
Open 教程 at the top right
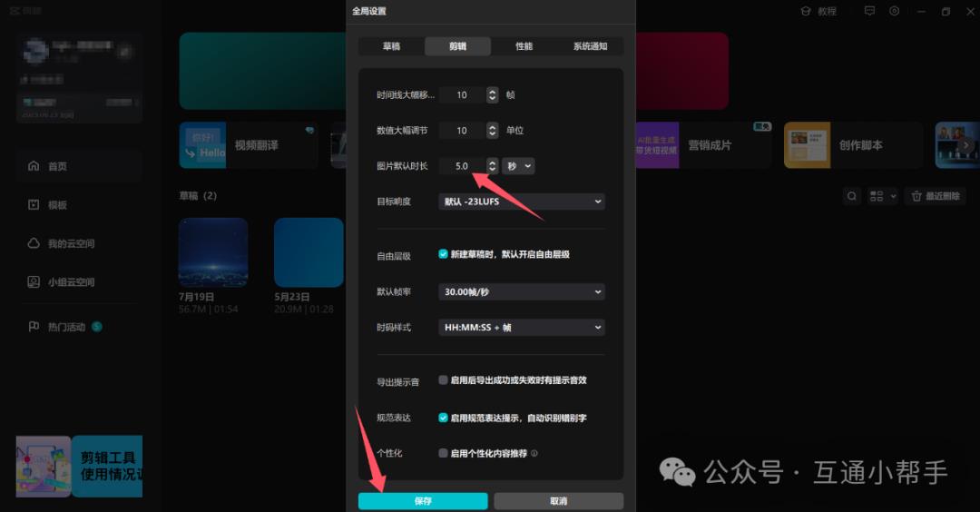(818, 11)
